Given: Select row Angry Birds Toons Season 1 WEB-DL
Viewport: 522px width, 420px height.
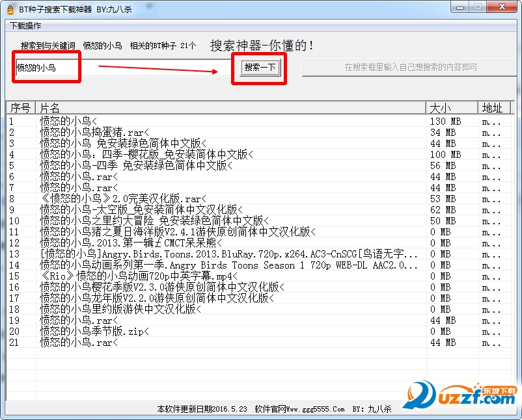Looking at the screenshot, I should pyautogui.click(x=258, y=265).
